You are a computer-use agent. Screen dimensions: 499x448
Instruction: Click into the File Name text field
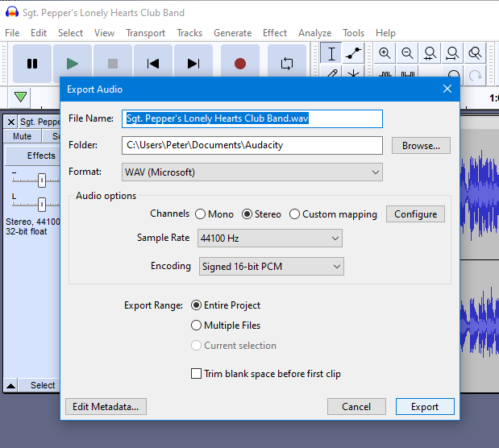252,118
